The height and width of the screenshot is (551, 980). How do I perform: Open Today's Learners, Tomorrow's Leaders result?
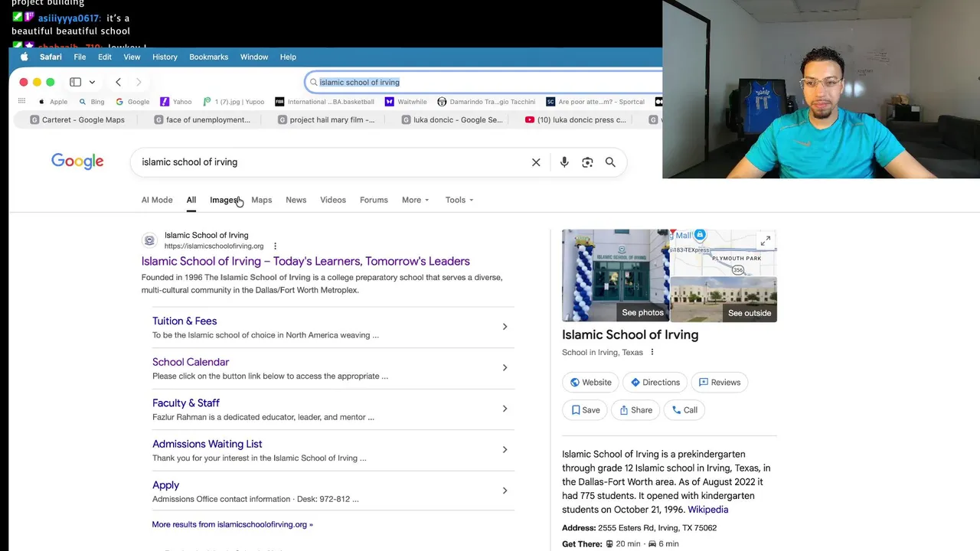305,261
